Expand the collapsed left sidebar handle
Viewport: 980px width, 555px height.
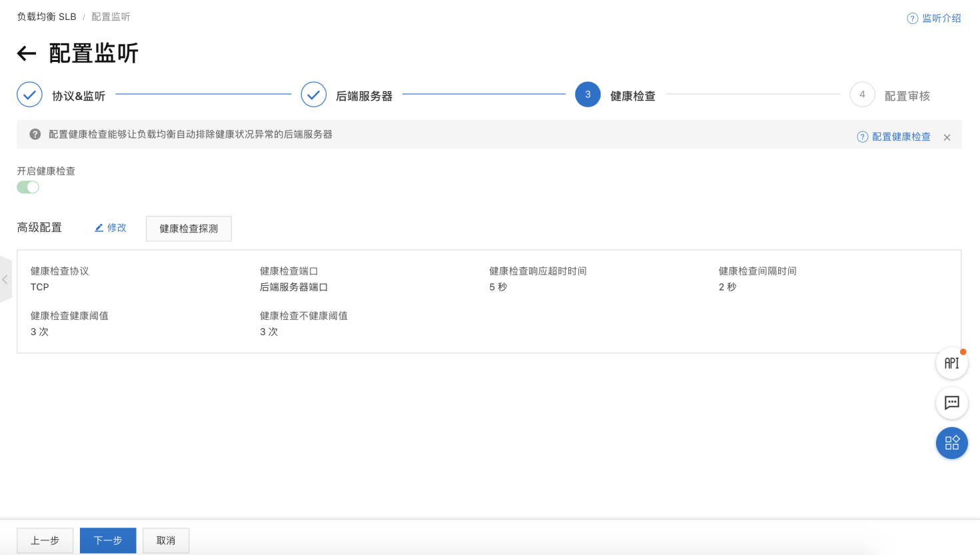tap(5, 279)
